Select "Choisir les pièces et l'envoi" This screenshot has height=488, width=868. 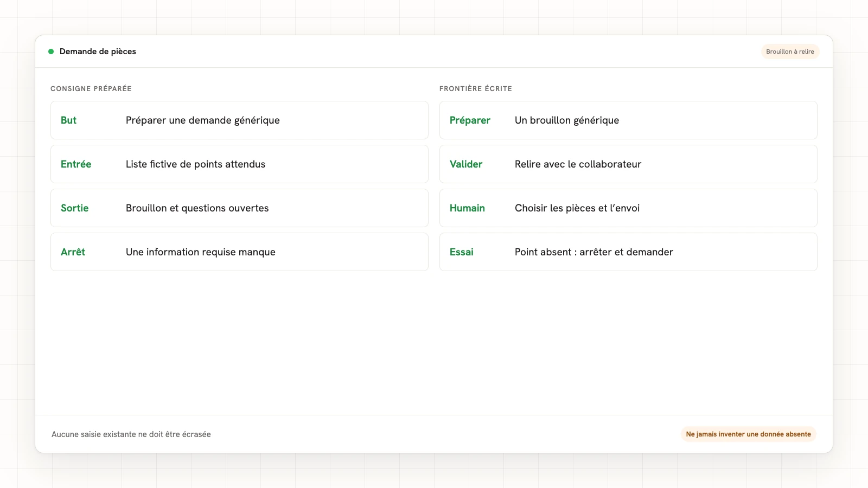point(577,208)
